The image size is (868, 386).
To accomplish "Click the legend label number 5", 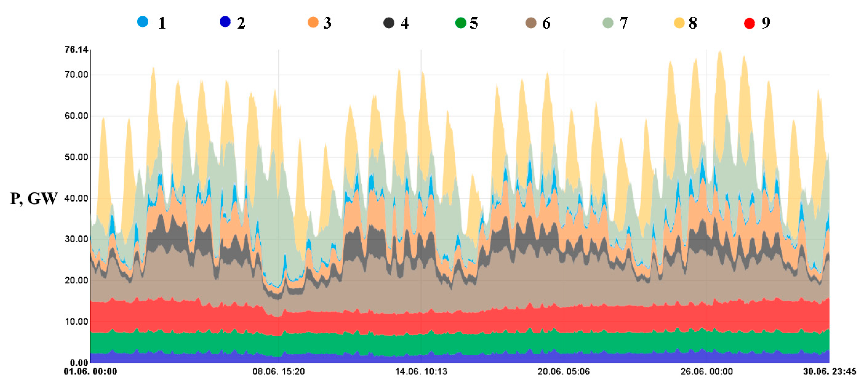I will 474,23.
